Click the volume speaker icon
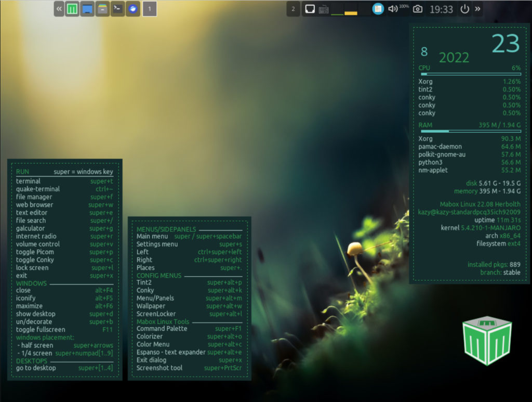 393,9
